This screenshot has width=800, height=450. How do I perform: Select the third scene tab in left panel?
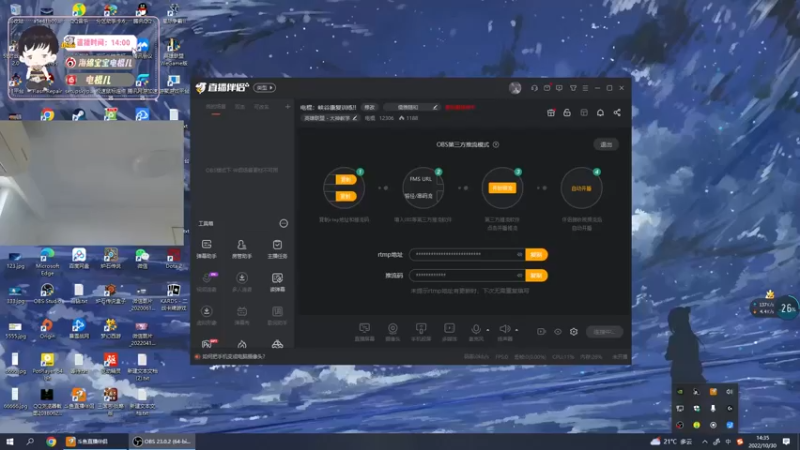pos(261,107)
